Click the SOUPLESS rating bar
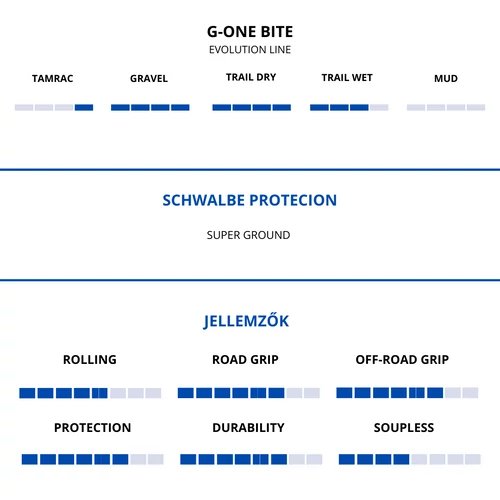Viewport: 500px width, 500px height. click(x=410, y=459)
